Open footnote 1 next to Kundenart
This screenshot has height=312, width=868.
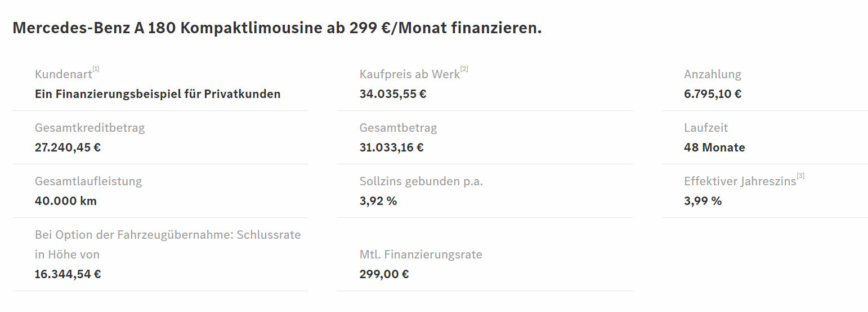click(96, 69)
